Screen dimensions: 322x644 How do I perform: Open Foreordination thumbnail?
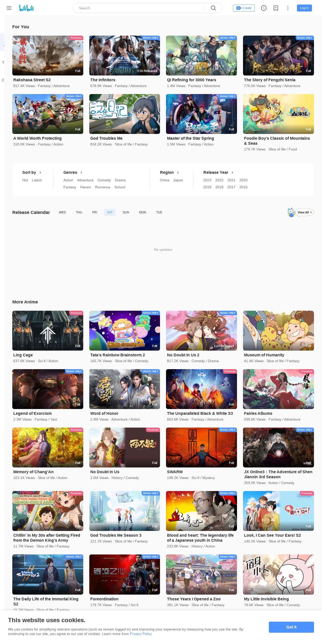(x=125, y=574)
